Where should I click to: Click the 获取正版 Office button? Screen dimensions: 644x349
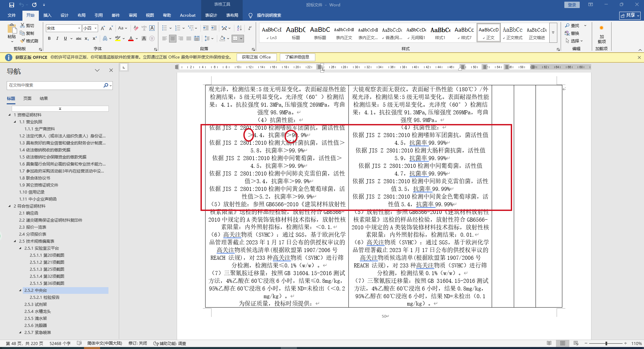(256, 57)
